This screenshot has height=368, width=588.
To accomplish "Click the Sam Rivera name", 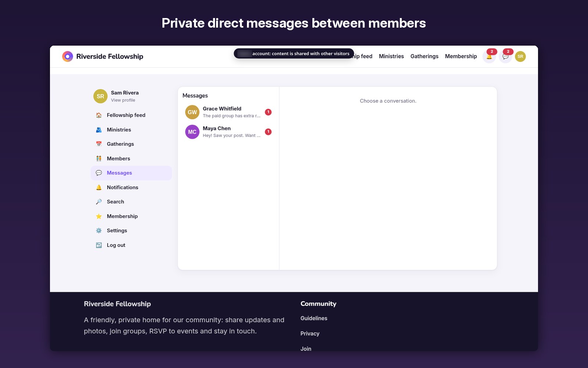I will (x=125, y=93).
